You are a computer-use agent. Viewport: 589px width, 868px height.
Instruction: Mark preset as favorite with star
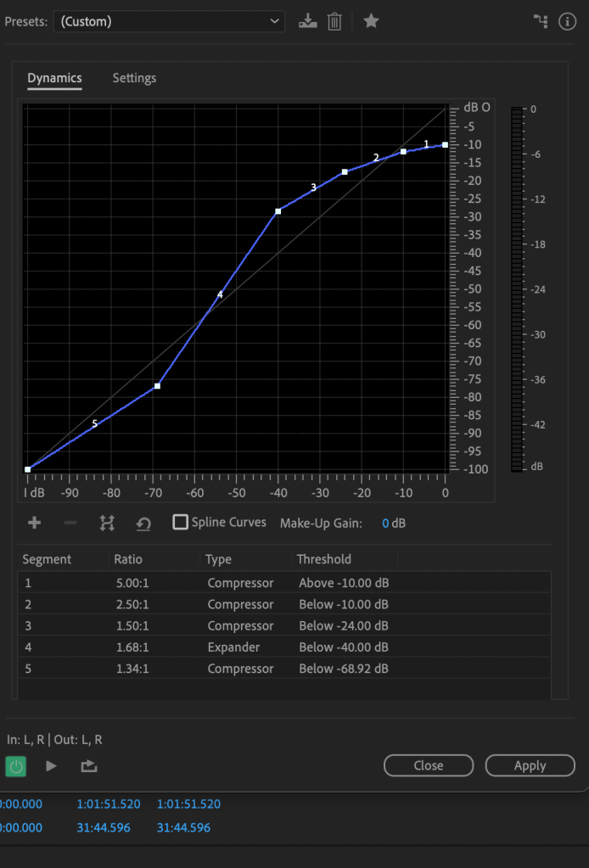[371, 21]
